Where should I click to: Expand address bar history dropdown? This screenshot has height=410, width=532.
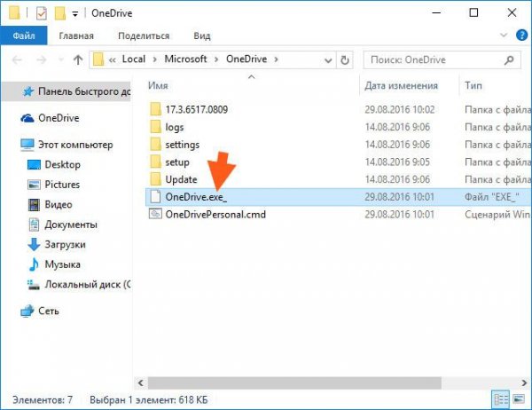[x=328, y=60]
